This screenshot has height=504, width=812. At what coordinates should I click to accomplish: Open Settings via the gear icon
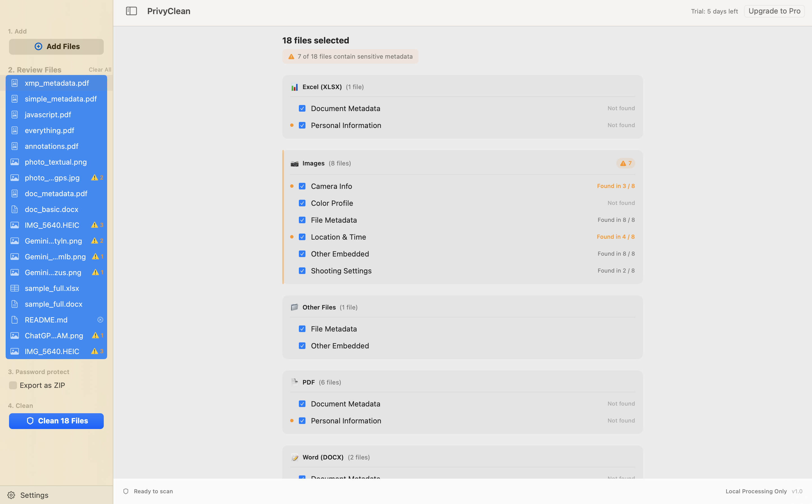[11, 495]
